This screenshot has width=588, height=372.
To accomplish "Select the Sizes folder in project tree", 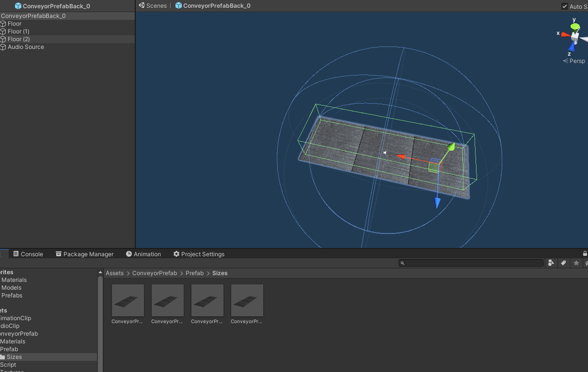I will click(14, 357).
